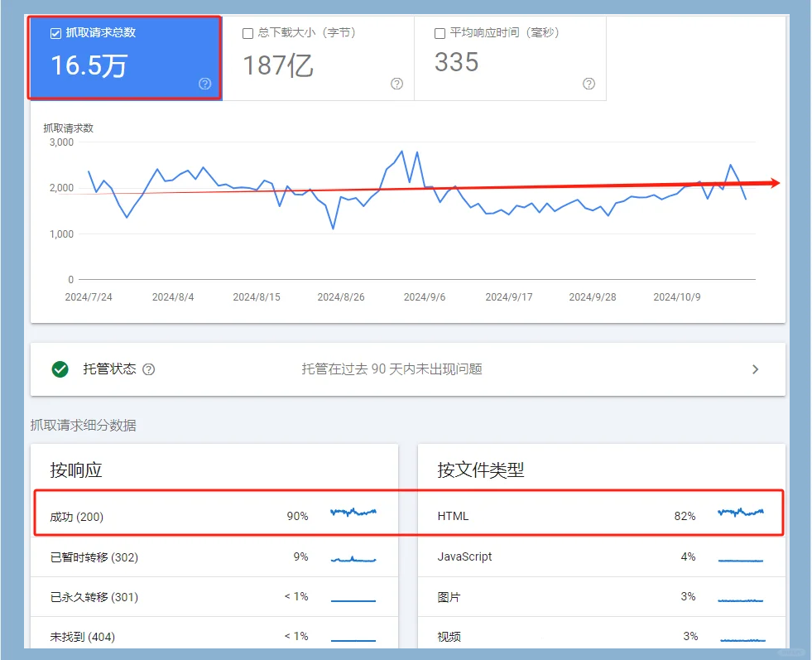The width and height of the screenshot is (812, 660).
Task: Click 2024/9/6 date axis label
Action: point(425,296)
